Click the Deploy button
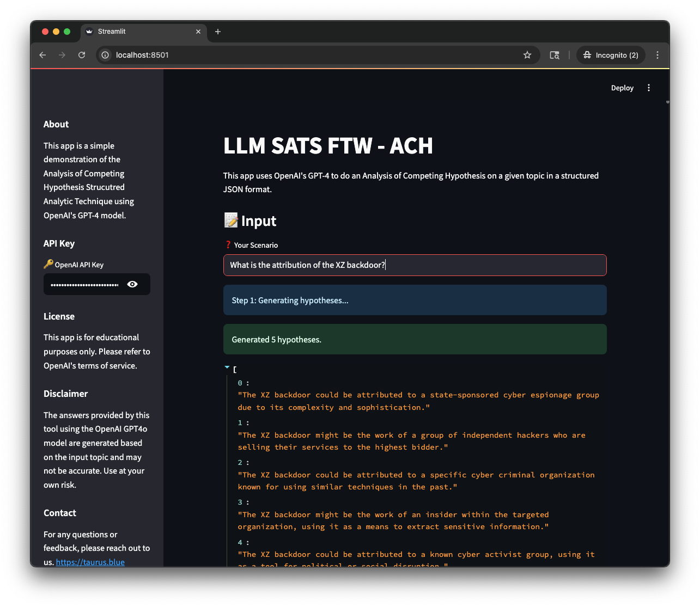700x607 pixels. pyautogui.click(x=622, y=88)
